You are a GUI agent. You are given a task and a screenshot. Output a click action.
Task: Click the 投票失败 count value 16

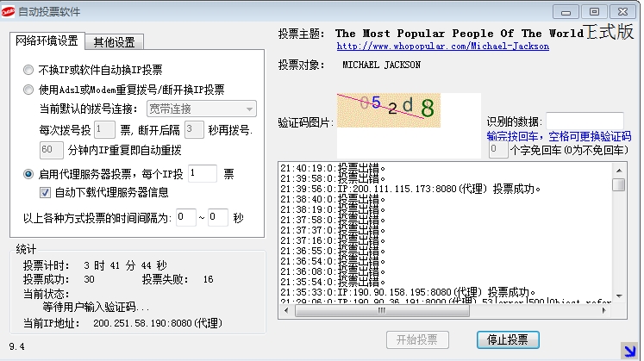pos(209,279)
